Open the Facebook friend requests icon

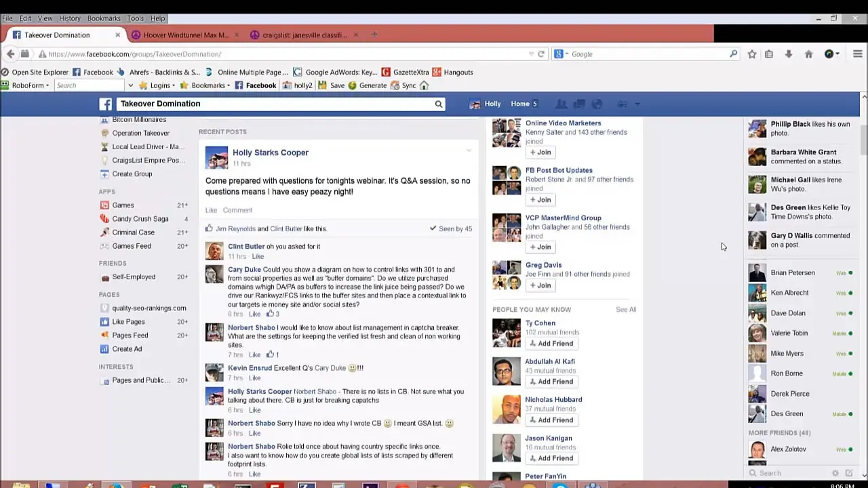pyautogui.click(x=561, y=104)
